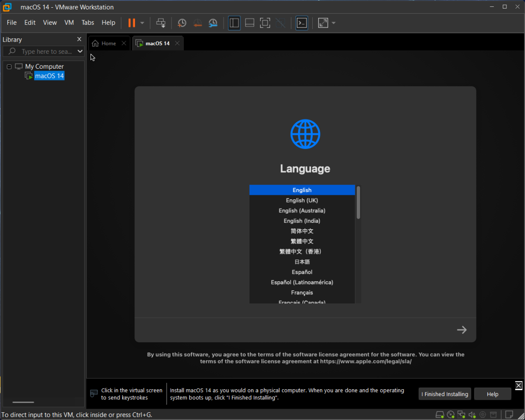The image size is (525, 420).
Task: Select 繁體中文（香港）language
Action: tap(302, 251)
